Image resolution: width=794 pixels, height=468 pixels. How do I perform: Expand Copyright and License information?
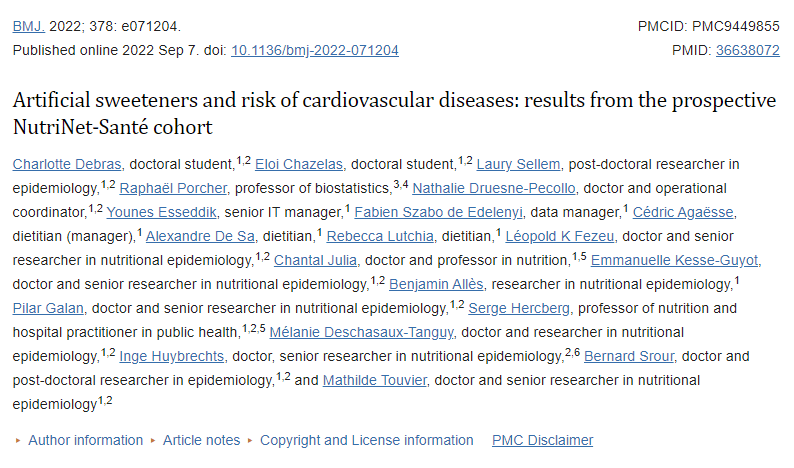point(367,440)
